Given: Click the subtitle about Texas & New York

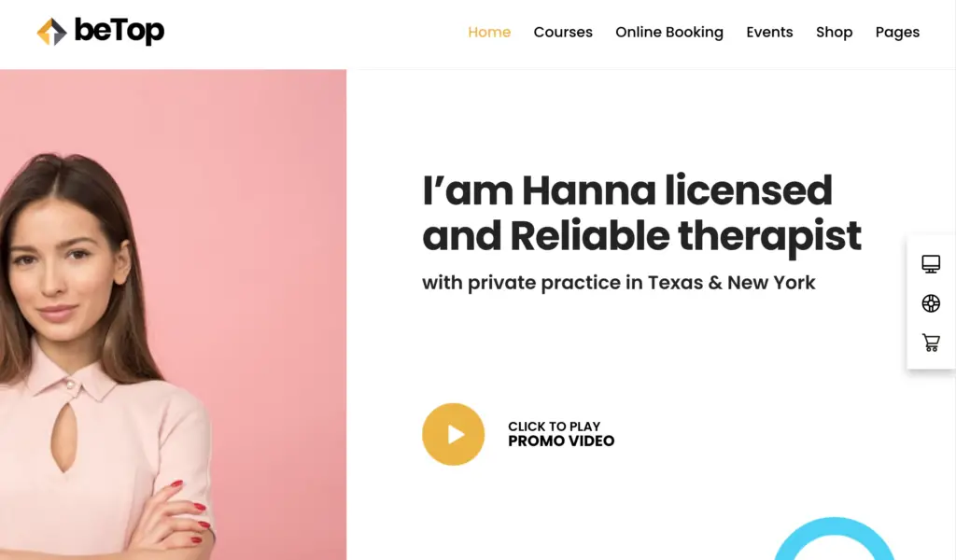Looking at the screenshot, I should pyautogui.click(x=618, y=283).
